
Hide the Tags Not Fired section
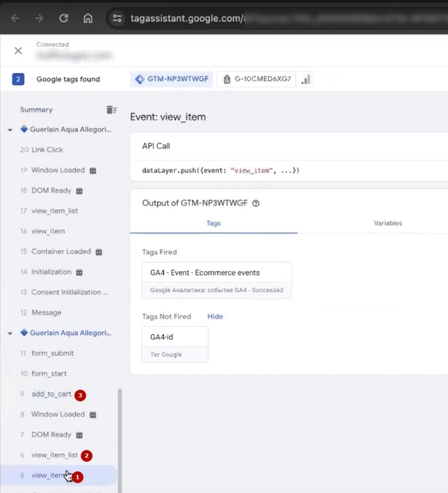point(215,317)
